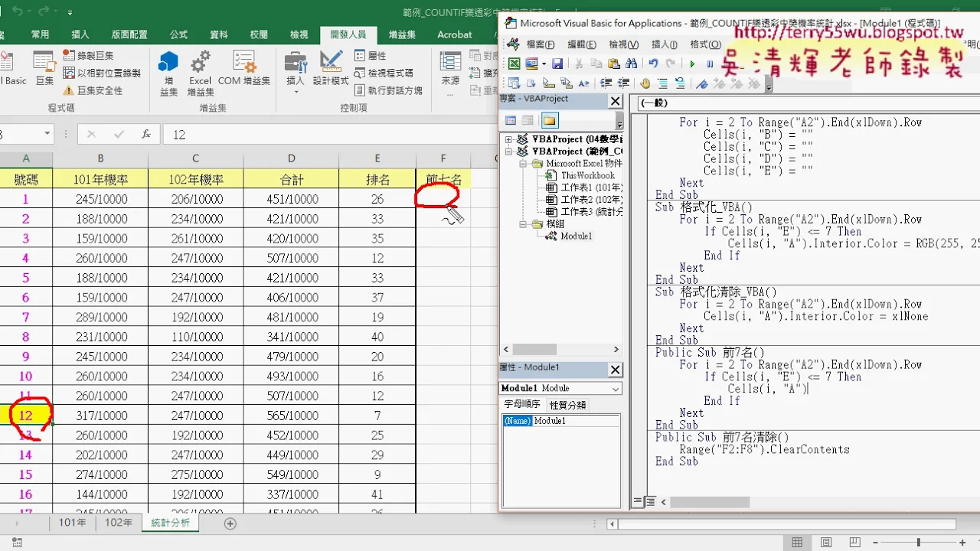The image size is (980, 551).
Task: Collapse the 模組 folder node
Action: click(523, 224)
